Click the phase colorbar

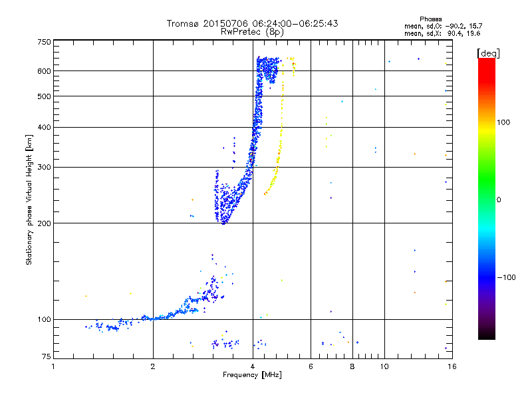[x=487, y=199]
